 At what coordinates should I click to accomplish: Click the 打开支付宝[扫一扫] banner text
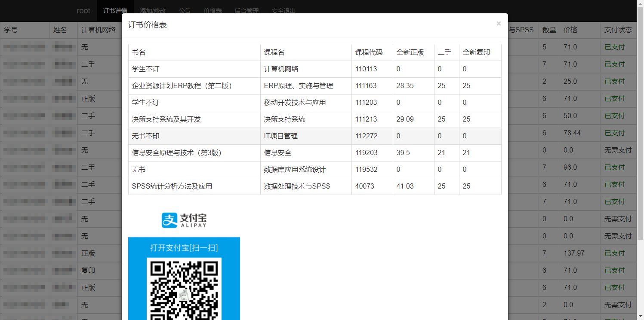pyautogui.click(x=184, y=248)
